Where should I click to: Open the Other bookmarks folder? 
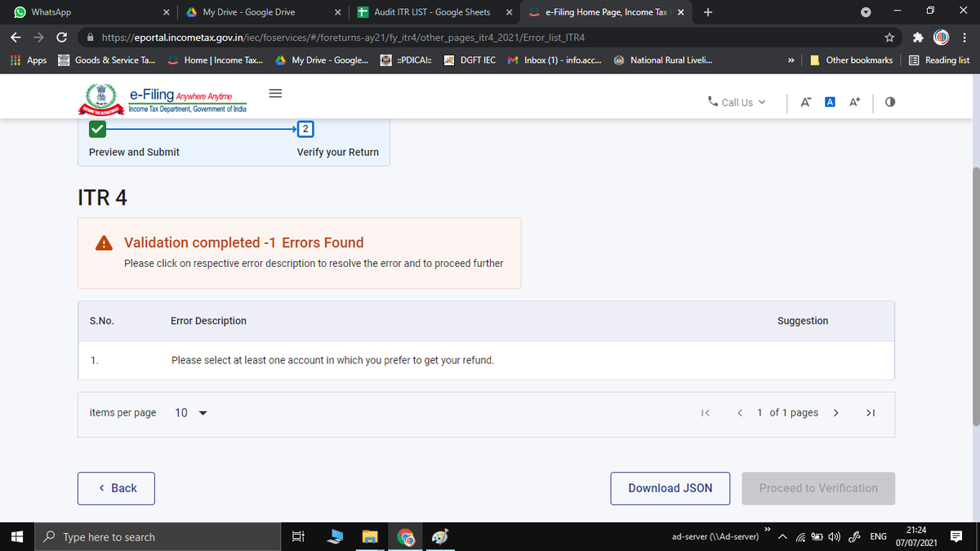[x=851, y=60]
